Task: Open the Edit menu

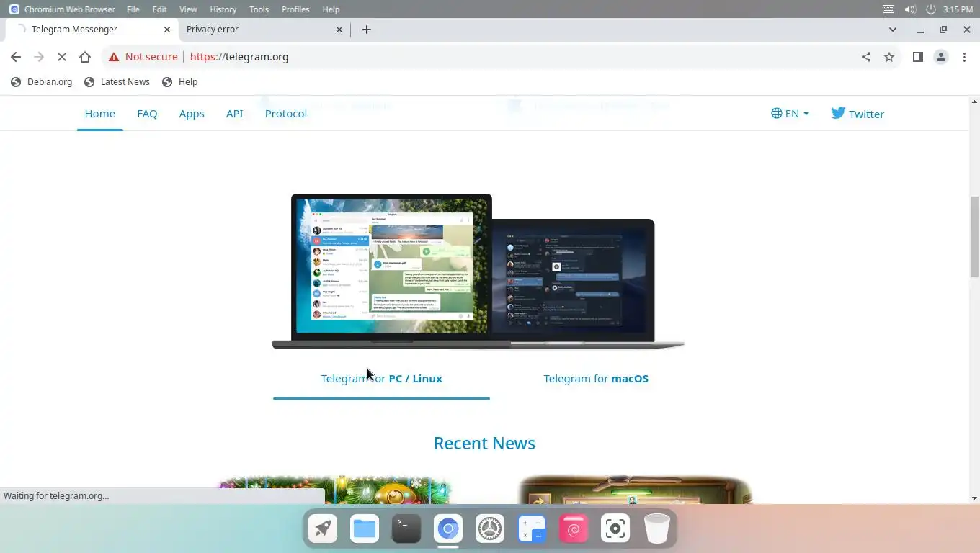Action: (159, 9)
